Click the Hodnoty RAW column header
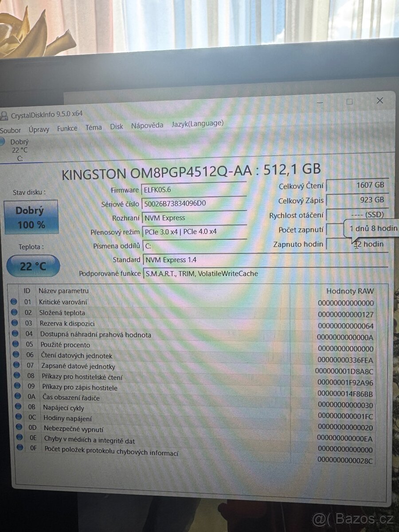The image size is (399, 532). point(350,291)
